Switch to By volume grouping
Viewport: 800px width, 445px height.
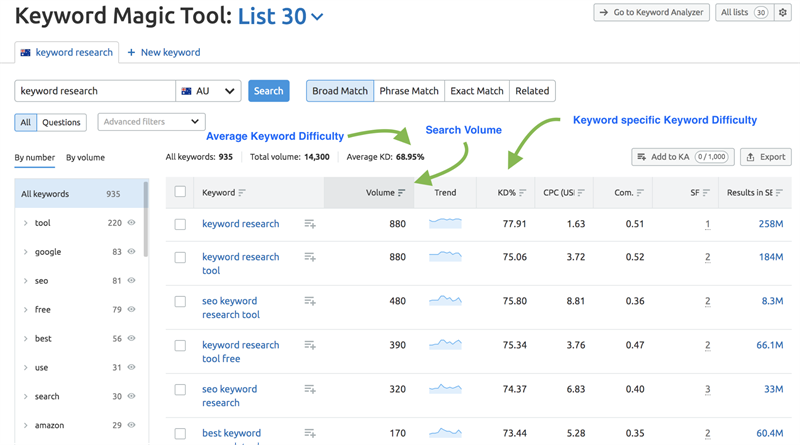pos(85,158)
